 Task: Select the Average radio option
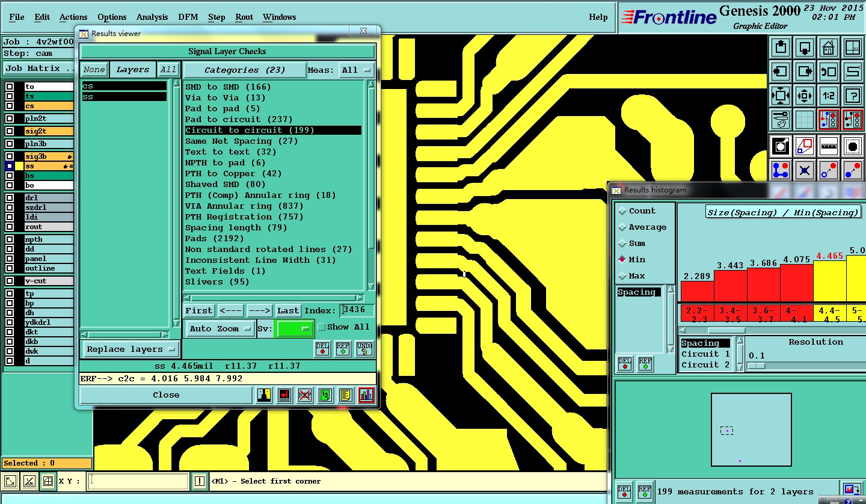click(623, 227)
